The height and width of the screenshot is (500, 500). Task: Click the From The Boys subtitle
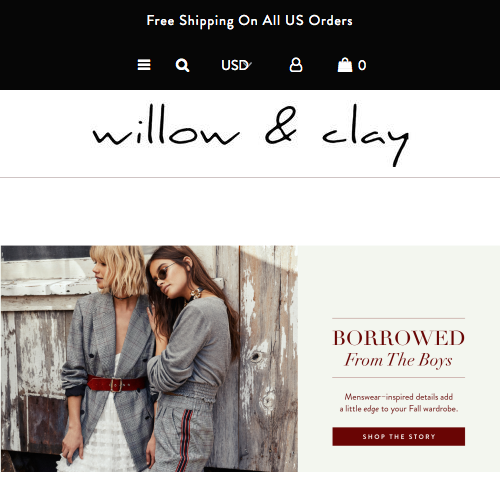click(398, 360)
